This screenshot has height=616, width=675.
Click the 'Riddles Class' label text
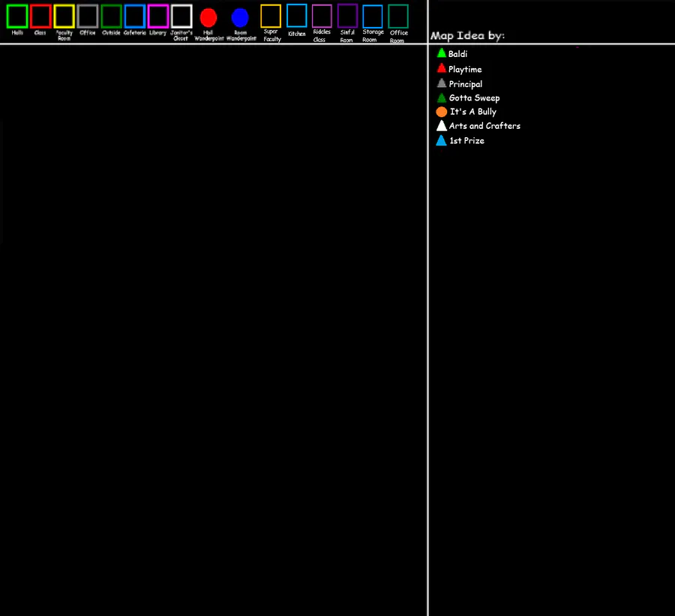coord(322,36)
